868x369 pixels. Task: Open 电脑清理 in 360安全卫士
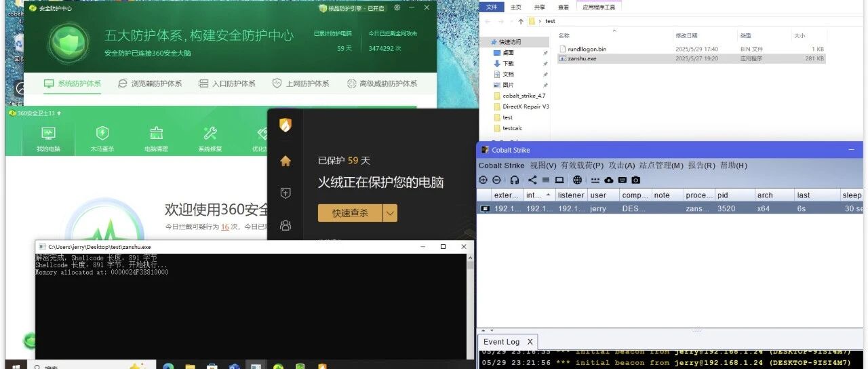click(156, 139)
